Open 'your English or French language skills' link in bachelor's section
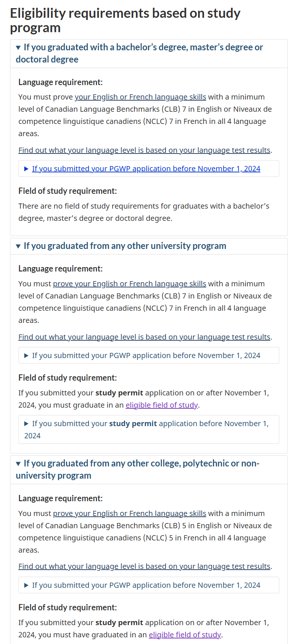Screen dimensions: 297x644 coord(140,97)
